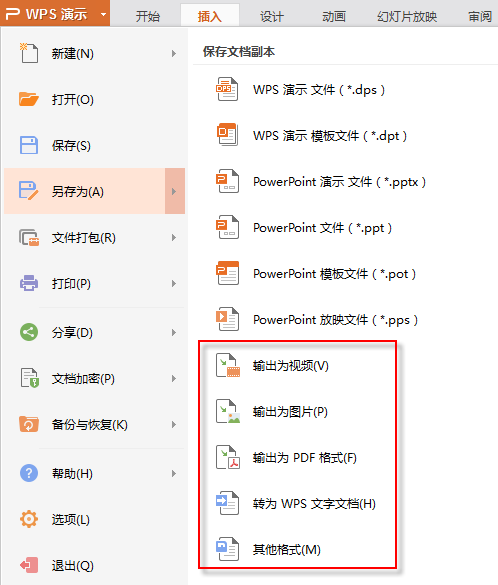Viewport: 498px width, 585px height.
Task: Click the 输出为 PDF 格式 icon
Action: [x=228, y=457]
